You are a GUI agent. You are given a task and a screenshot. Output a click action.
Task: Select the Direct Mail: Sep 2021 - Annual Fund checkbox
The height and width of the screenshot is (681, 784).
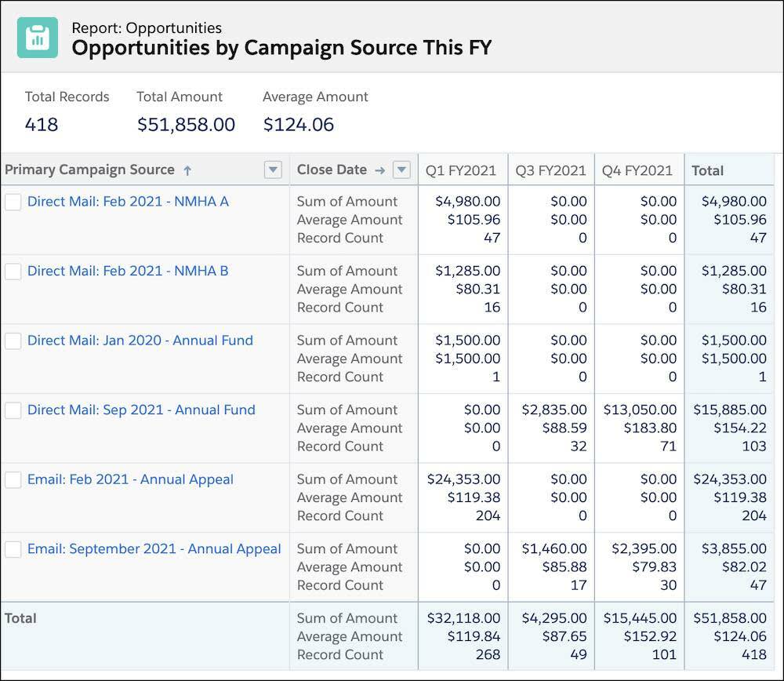13,410
